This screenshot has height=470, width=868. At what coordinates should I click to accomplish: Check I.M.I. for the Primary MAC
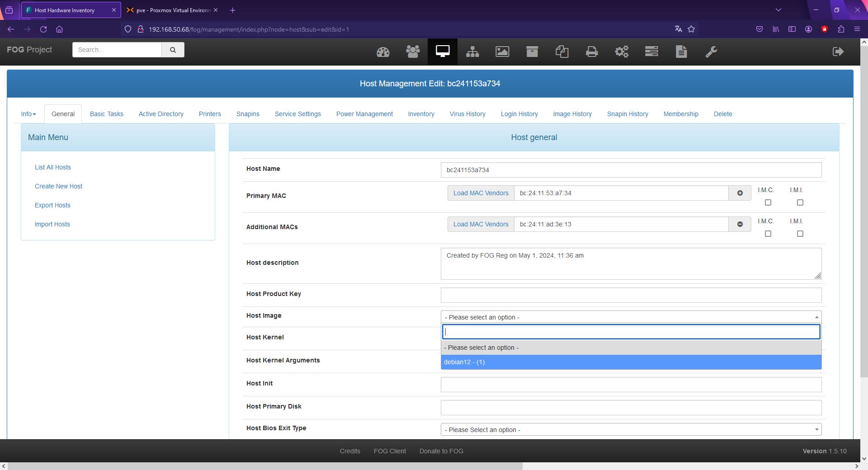(800, 202)
